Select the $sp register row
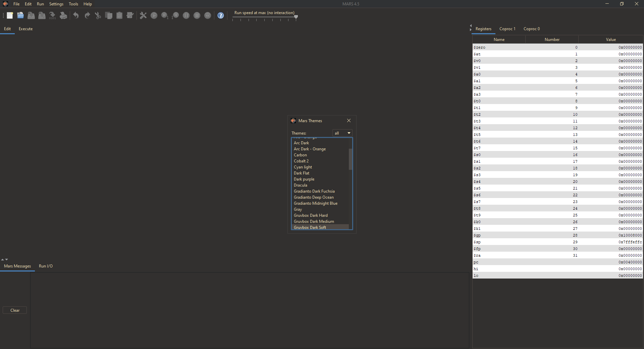The width and height of the screenshot is (644, 349). click(557, 242)
